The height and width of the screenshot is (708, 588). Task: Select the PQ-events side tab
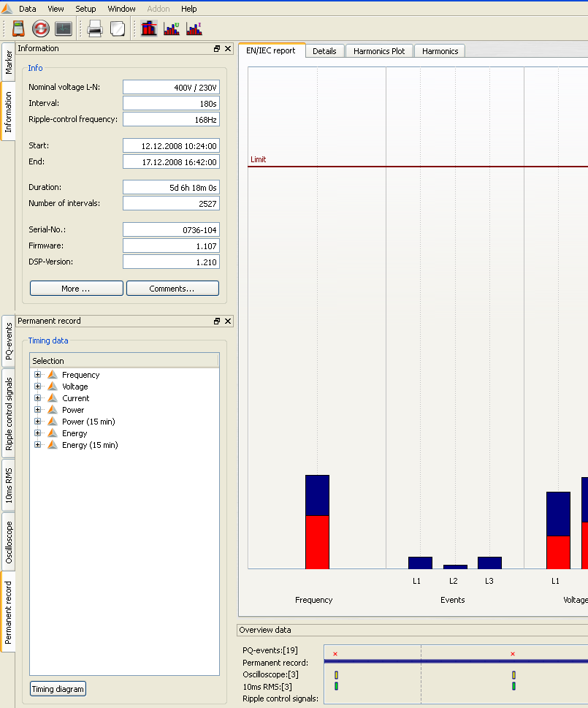pyautogui.click(x=8, y=341)
